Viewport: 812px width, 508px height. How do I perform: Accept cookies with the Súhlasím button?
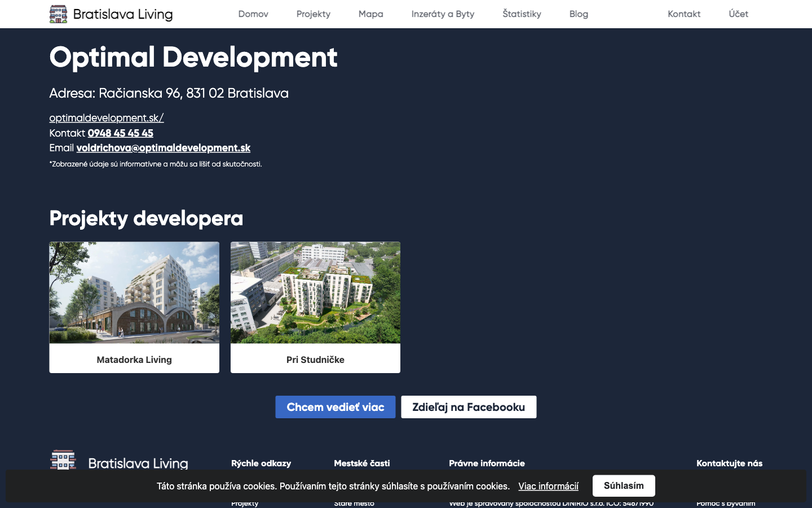pos(624,486)
